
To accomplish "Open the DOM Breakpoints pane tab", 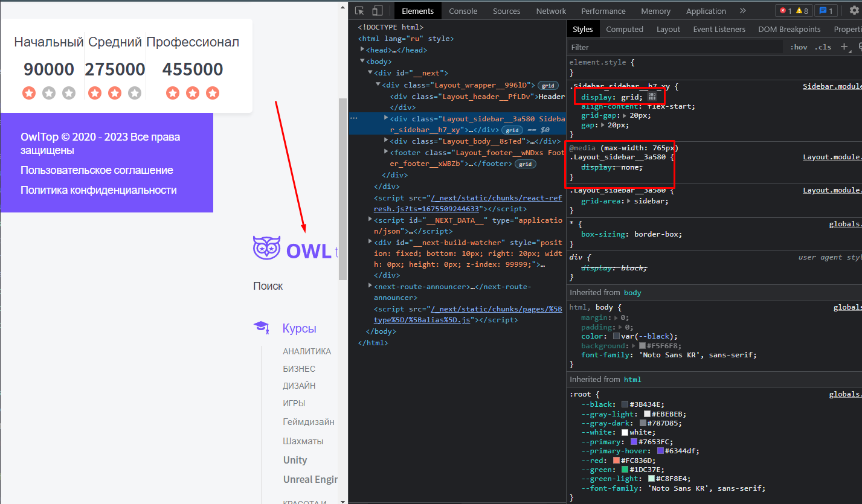I will (790, 29).
